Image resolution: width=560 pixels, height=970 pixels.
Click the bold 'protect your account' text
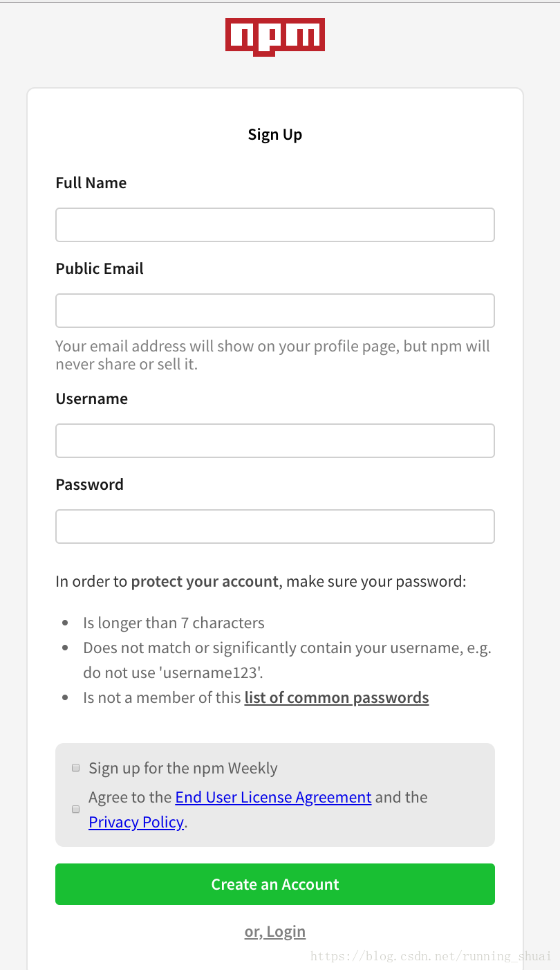coord(205,581)
